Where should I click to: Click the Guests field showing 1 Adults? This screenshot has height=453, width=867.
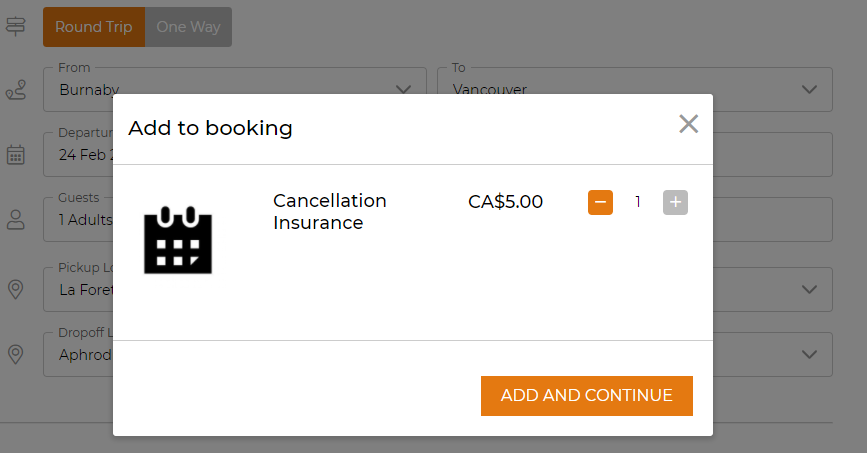click(438, 220)
